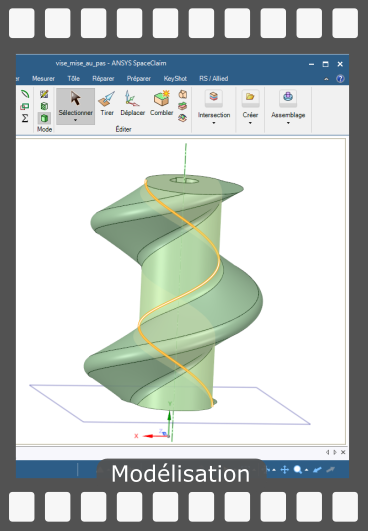368x531 pixels.
Task: Open the help question mark icon
Action: pyautogui.click(x=340, y=79)
